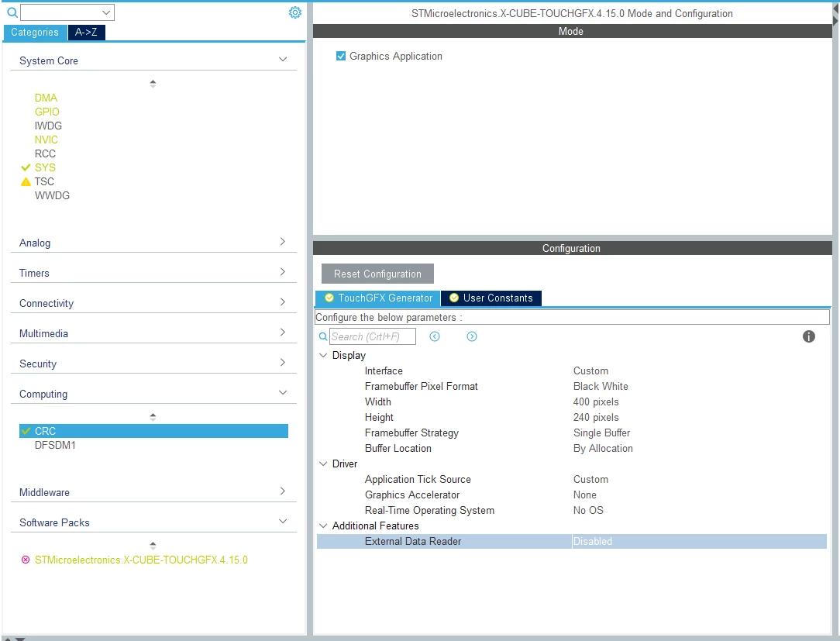Select SYS peripheral entry

[45, 167]
